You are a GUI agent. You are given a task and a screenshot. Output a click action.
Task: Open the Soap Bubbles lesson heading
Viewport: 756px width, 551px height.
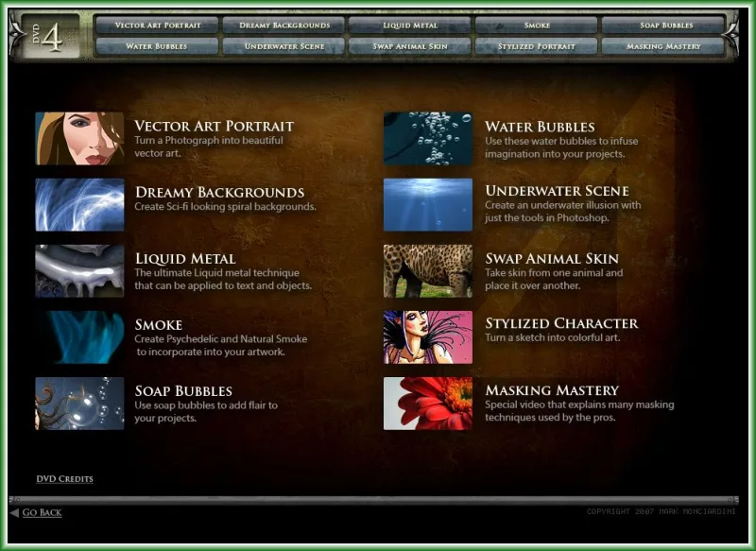tap(183, 391)
